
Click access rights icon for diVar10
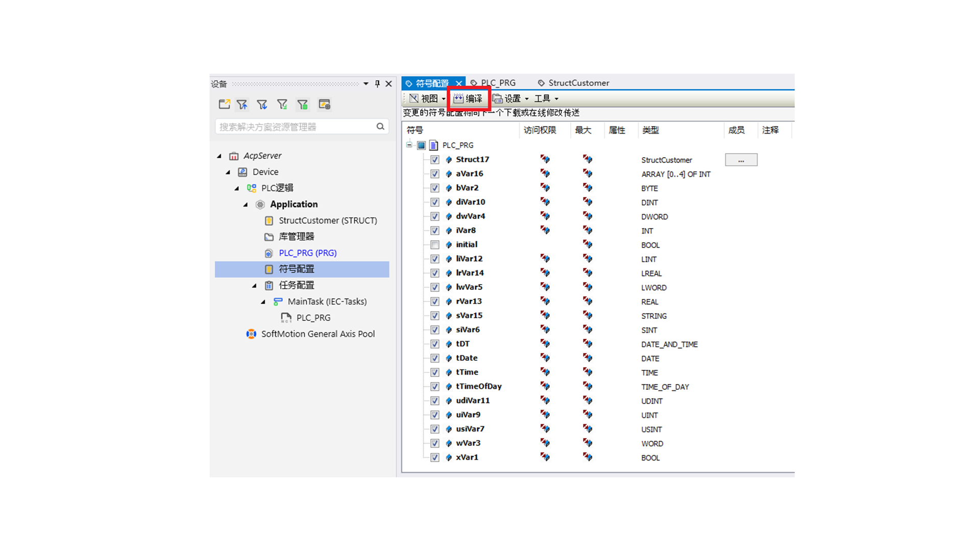(545, 202)
